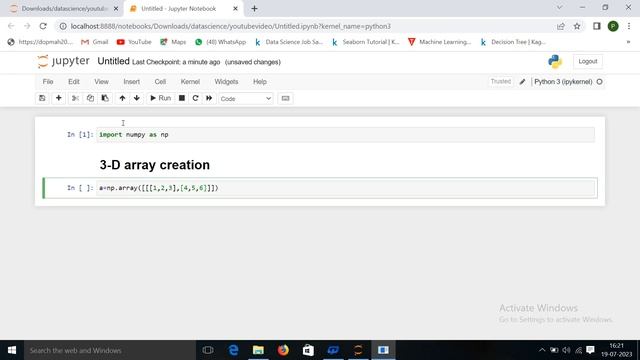Open the command palette keyboard icon
Viewport: 640px width, 360px height.
(x=285, y=98)
